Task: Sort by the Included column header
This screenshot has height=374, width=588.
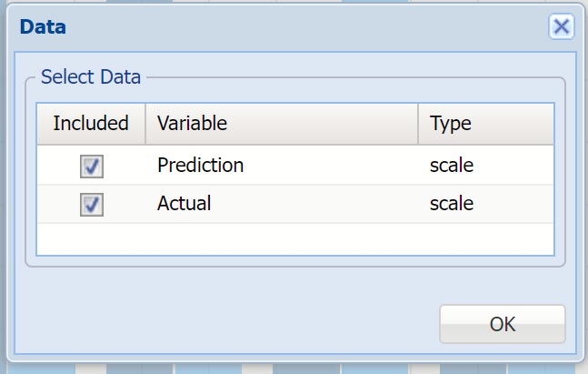Action: [91, 123]
